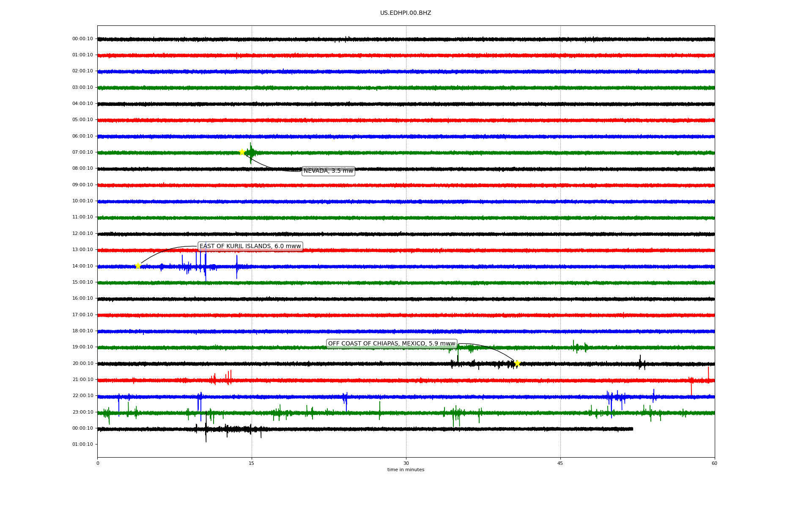Click the 23:00:10 time label
The width and height of the screenshot is (812, 508).
click(x=82, y=412)
